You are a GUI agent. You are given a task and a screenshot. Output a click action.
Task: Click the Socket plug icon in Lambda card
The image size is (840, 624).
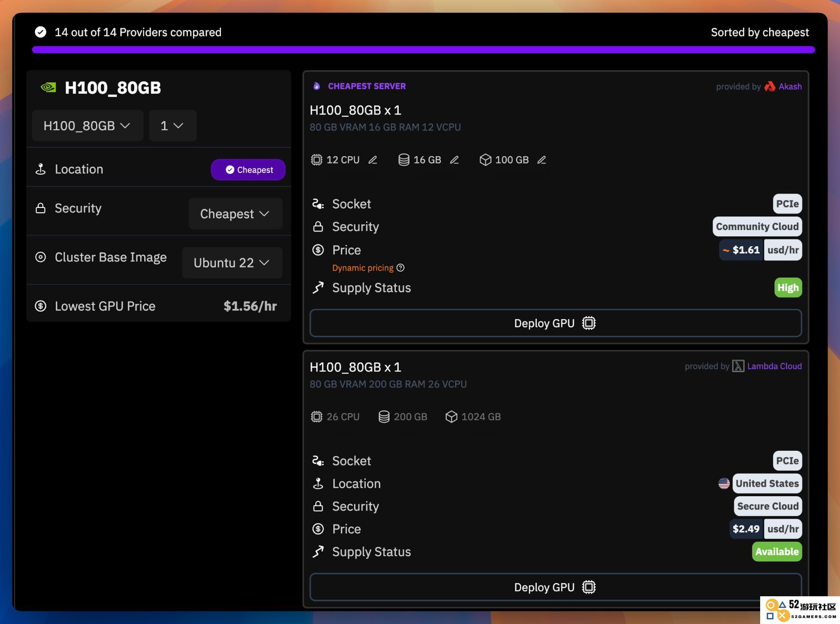tap(318, 461)
